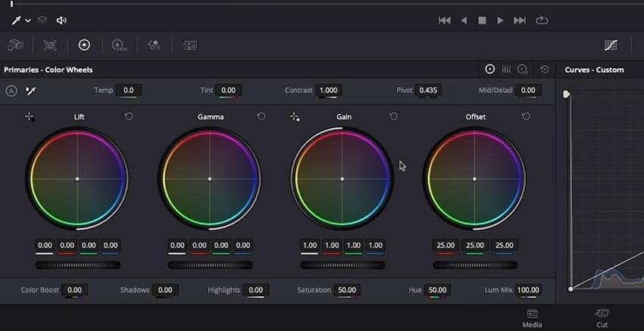Viewport: 644px width, 331px height.
Task: Select the white balance picker wand
Action: 30,91
